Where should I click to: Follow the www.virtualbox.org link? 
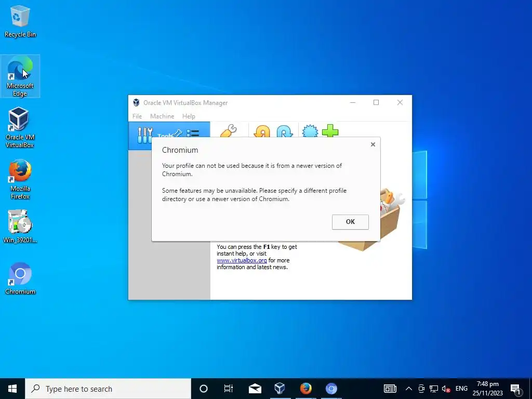[x=242, y=260]
